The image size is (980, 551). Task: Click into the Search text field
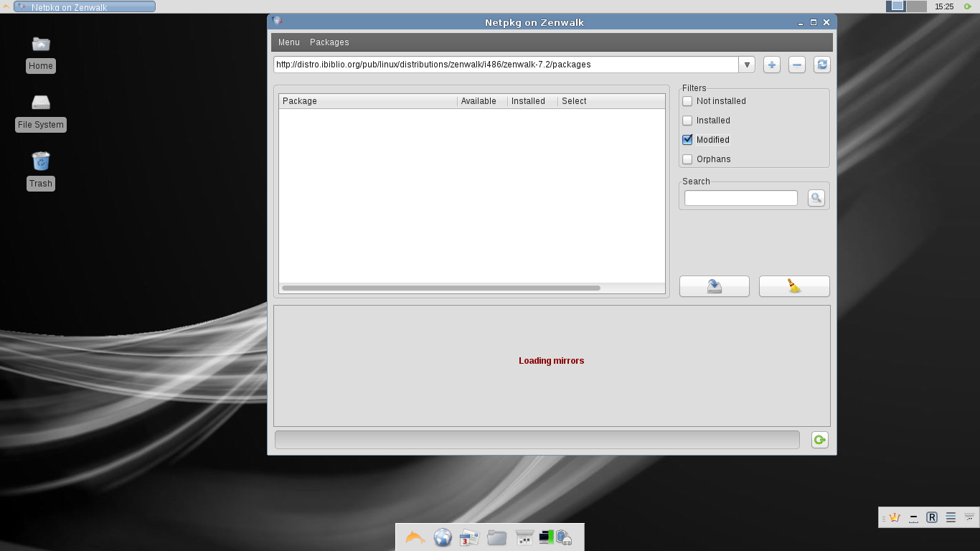coord(741,198)
